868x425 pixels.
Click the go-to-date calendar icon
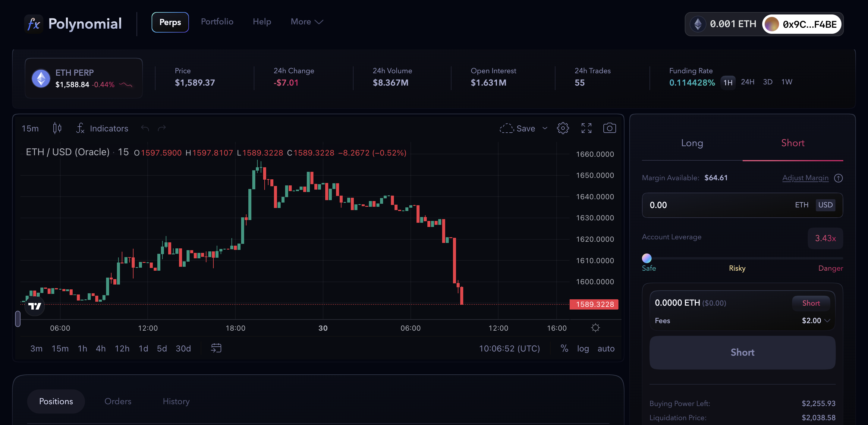tap(216, 348)
